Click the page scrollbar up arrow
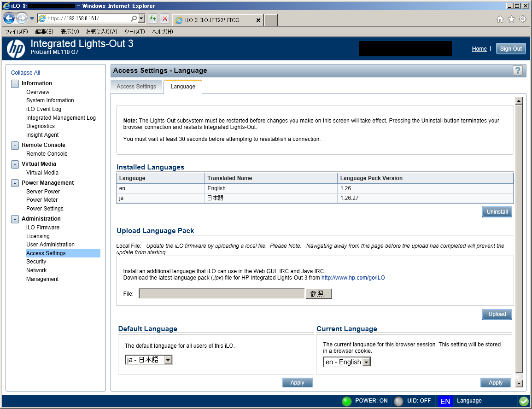The height and width of the screenshot is (409, 532). pyautogui.click(x=519, y=101)
